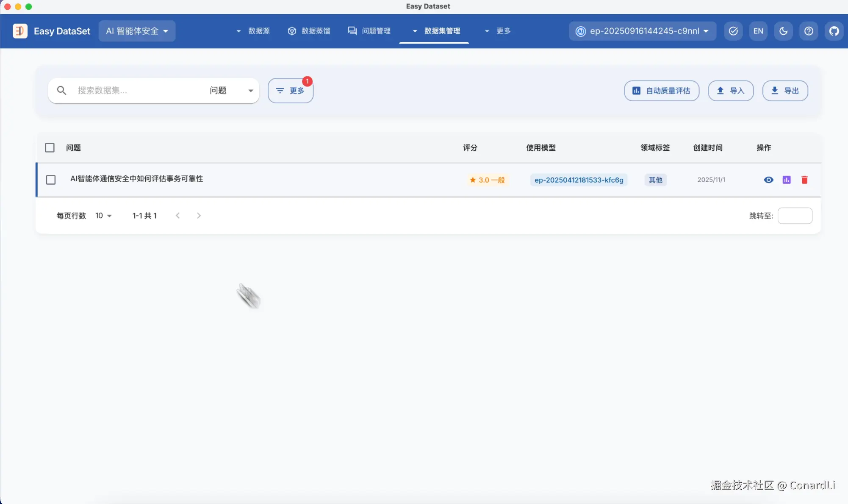Screen dimensions: 848x504
Task: Click the help question mark icon
Action: [809, 31]
